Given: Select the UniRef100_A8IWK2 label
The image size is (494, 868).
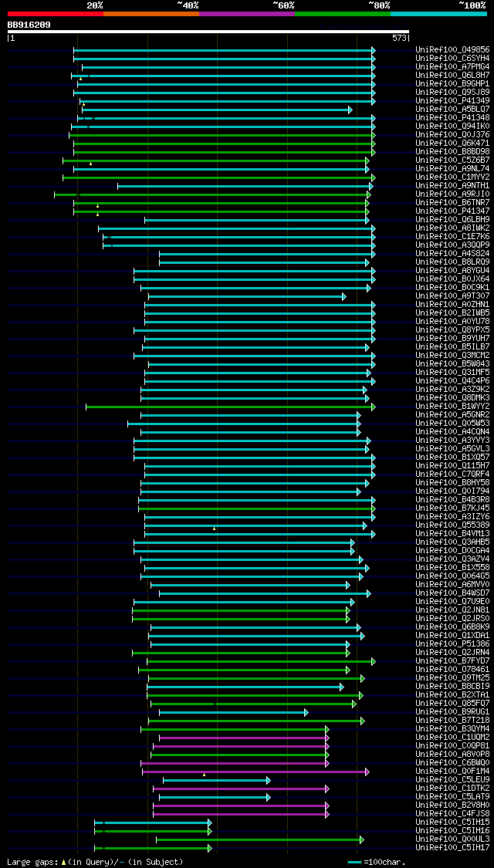Looking at the screenshot, I should [x=452, y=228].
